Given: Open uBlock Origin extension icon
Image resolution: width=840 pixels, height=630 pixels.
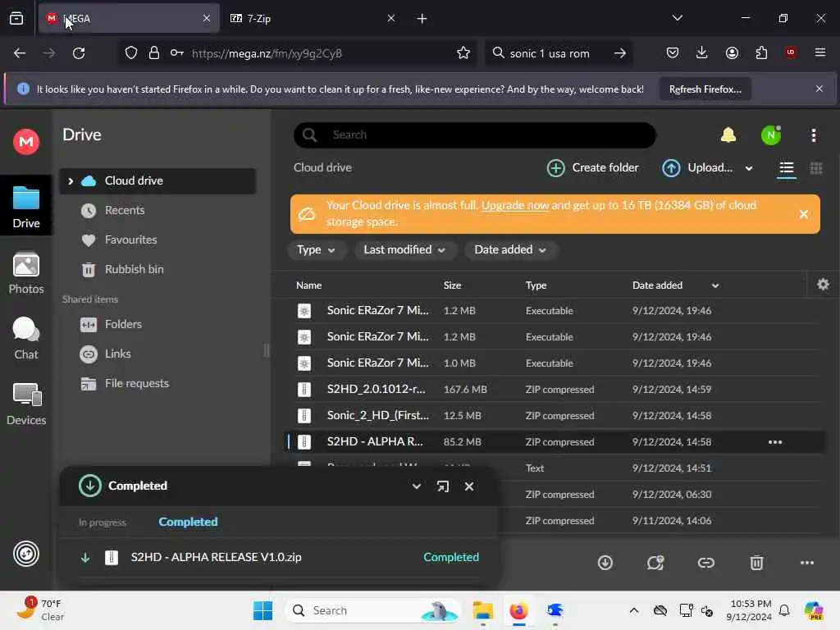Looking at the screenshot, I should (790, 52).
